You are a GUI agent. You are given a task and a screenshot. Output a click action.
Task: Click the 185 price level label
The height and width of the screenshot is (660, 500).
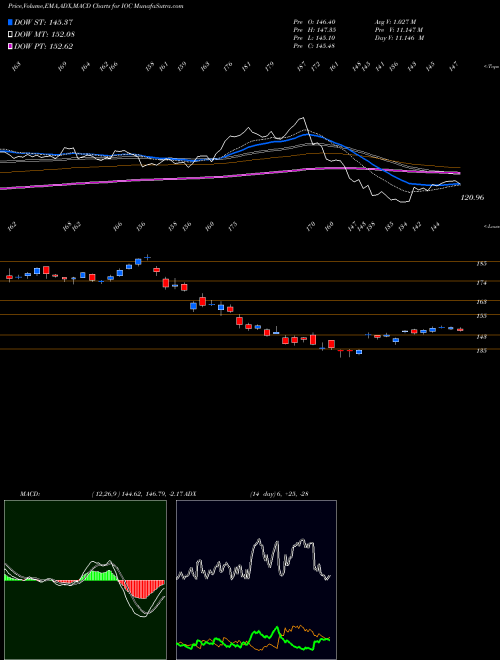pos(481,264)
